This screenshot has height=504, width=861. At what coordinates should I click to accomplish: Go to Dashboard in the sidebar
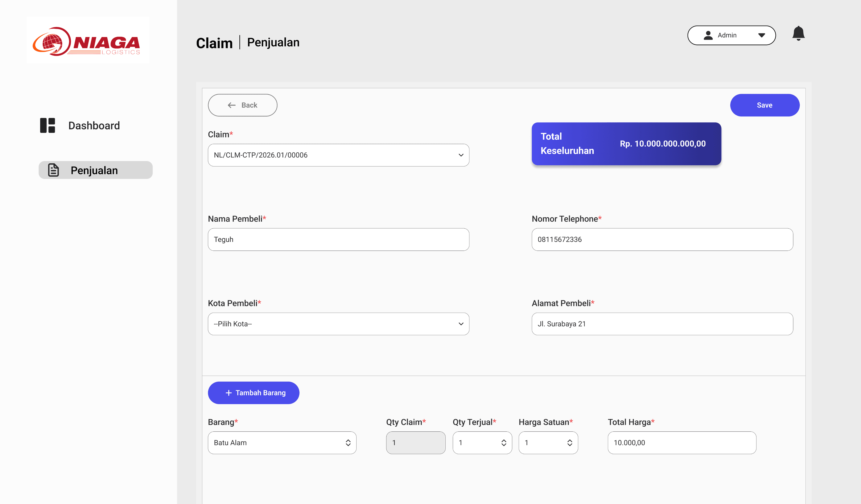(x=94, y=125)
